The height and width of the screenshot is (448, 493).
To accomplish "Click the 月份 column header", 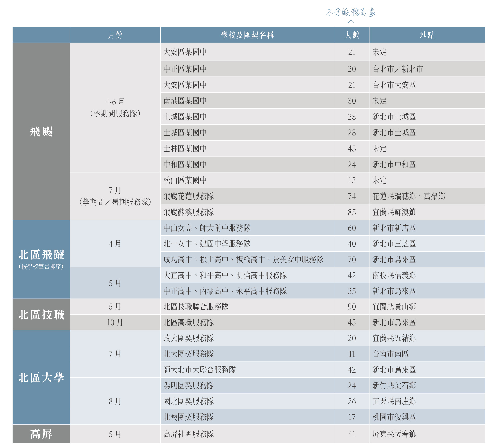I will (x=115, y=35).
